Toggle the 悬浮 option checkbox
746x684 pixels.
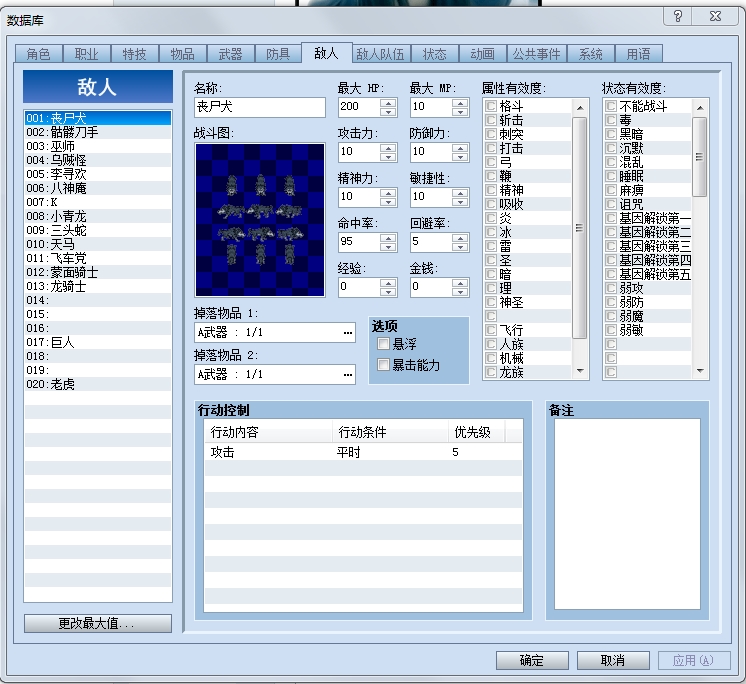tap(383, 343)
